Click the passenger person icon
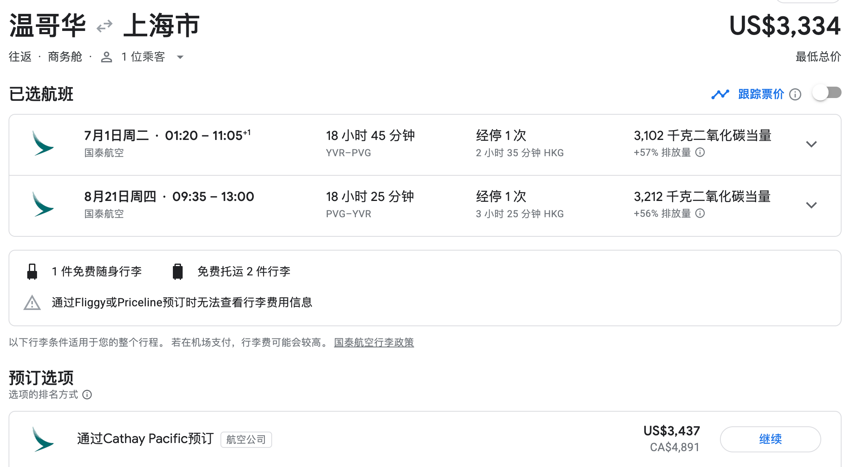Image resolution: width=868 pixels, height=467 pixels. [107, 57]
